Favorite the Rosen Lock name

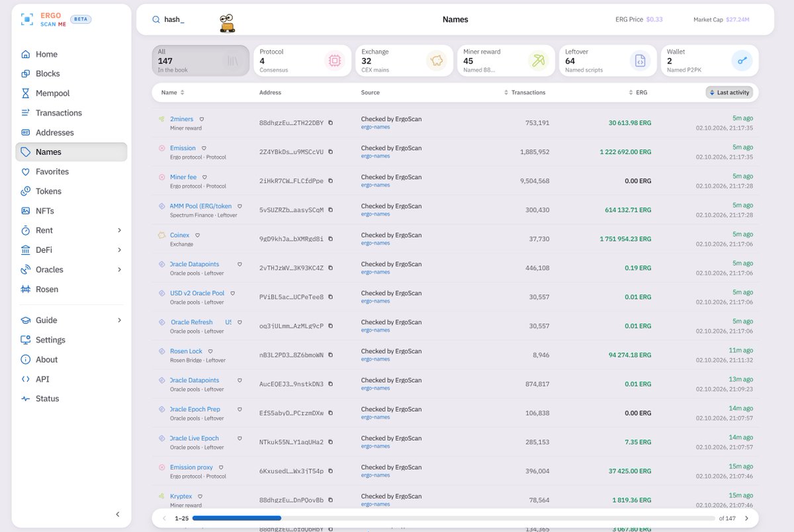point(210,351)
